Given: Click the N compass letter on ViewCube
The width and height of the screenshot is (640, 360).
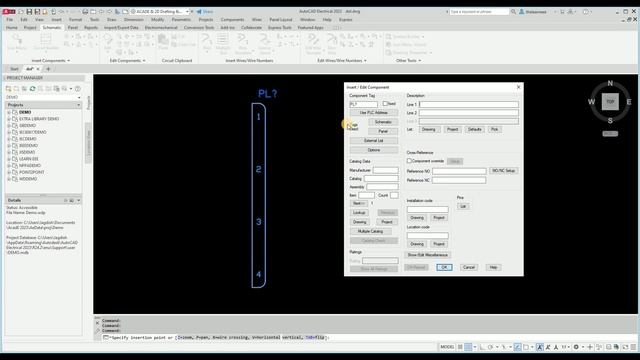Looking at the screenshot, I should tap(610, 83).
